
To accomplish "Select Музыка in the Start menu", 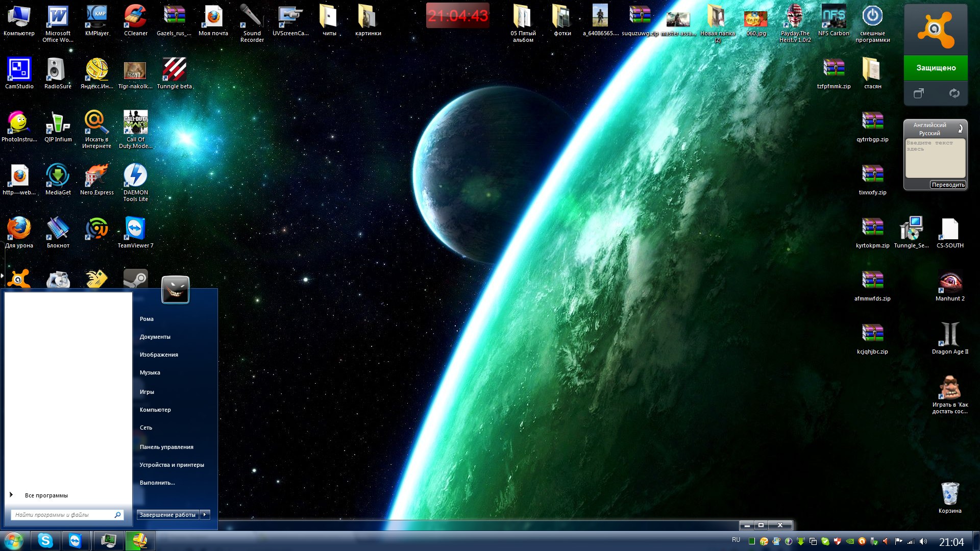I will pyautogui.click(x=150, y=372).
